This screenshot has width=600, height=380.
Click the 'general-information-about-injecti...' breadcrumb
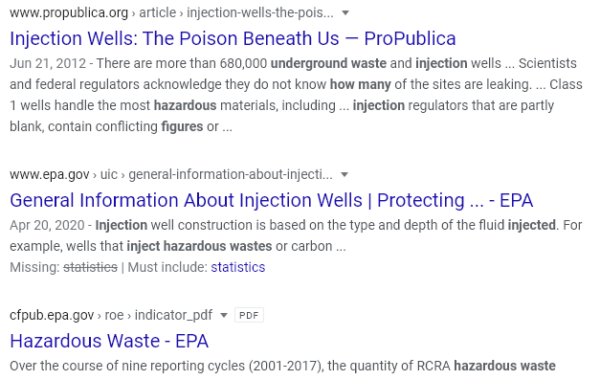tap(230, 175)
